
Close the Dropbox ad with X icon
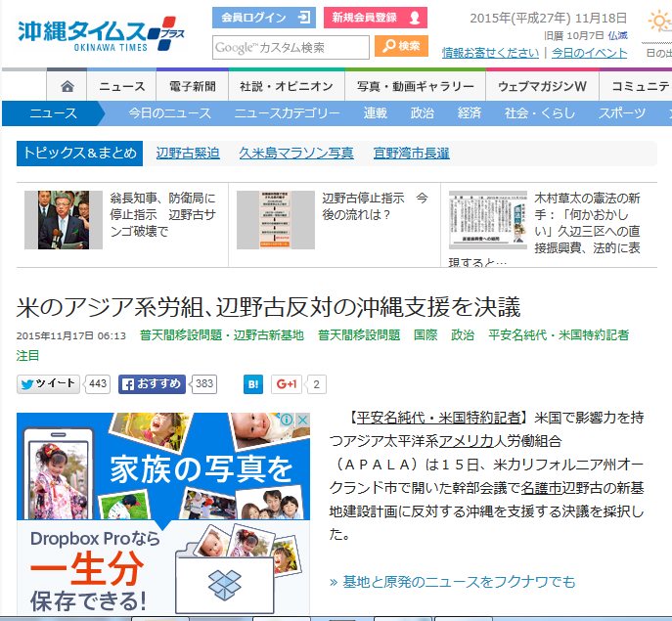[x=302, y=421]
